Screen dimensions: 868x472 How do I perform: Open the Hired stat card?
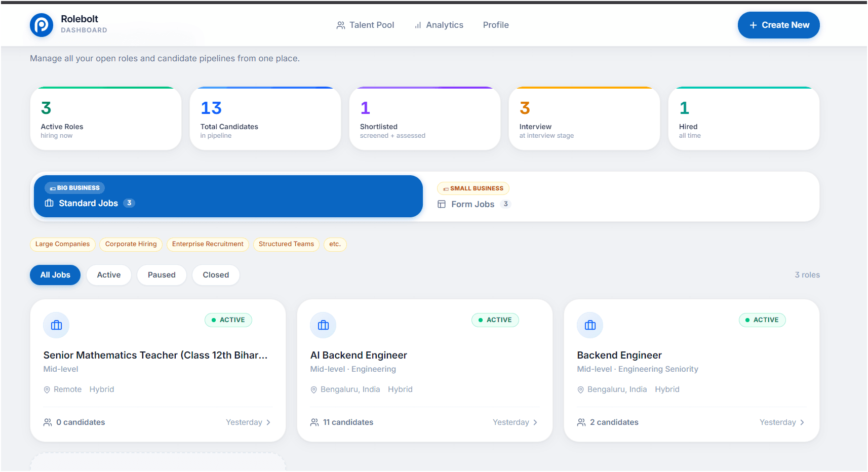point(744,119)
